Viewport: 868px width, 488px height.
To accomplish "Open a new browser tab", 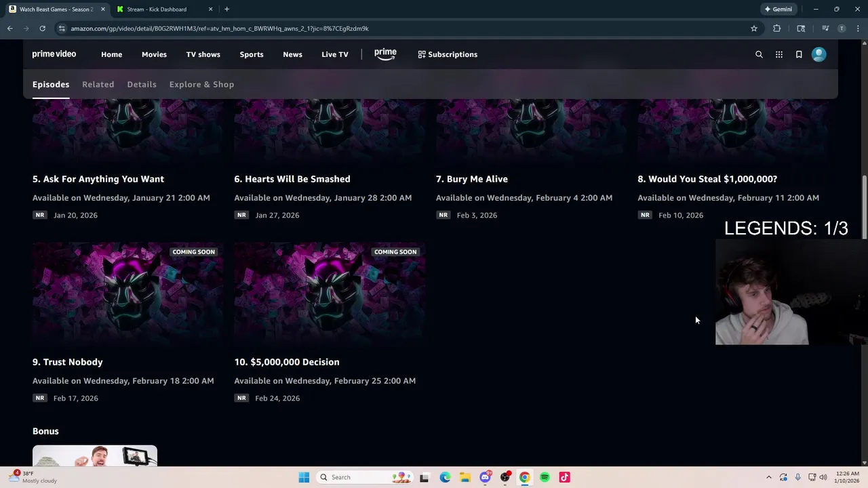I will 226,9.
